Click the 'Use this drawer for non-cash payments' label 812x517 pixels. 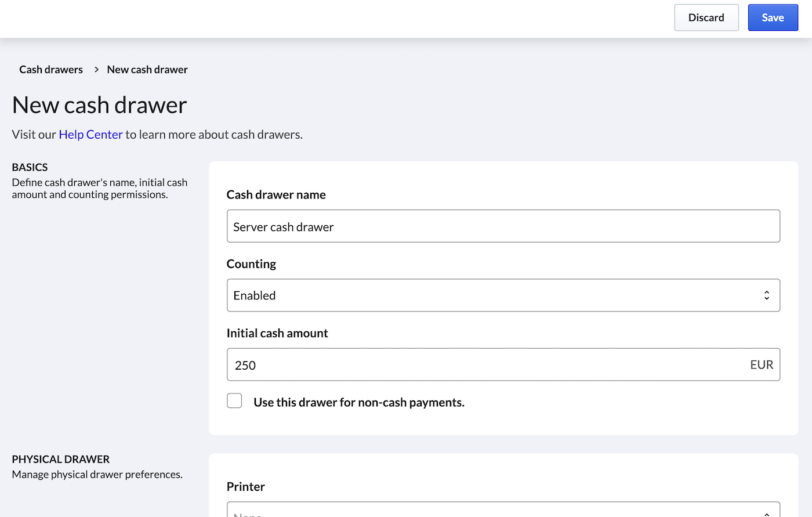358,403
